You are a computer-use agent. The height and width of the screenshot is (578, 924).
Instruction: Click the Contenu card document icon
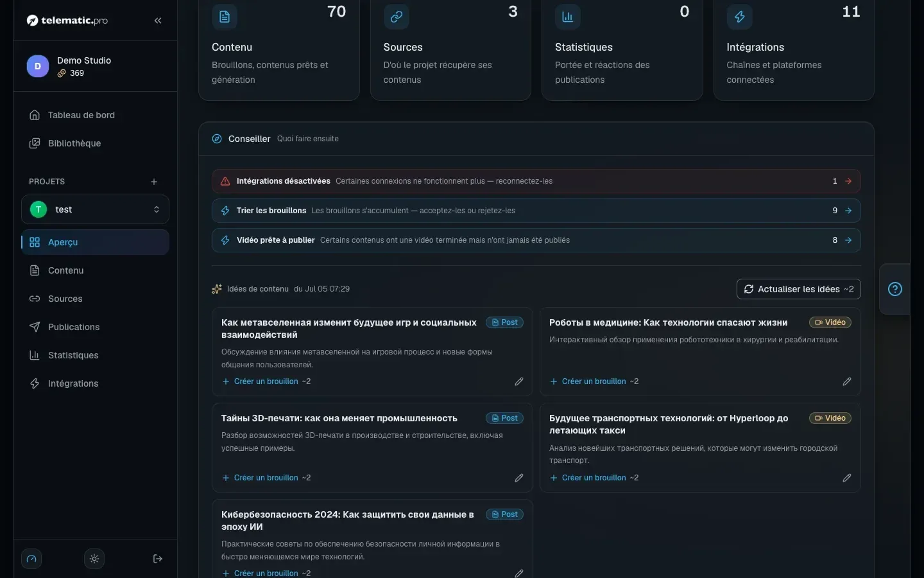225,17
